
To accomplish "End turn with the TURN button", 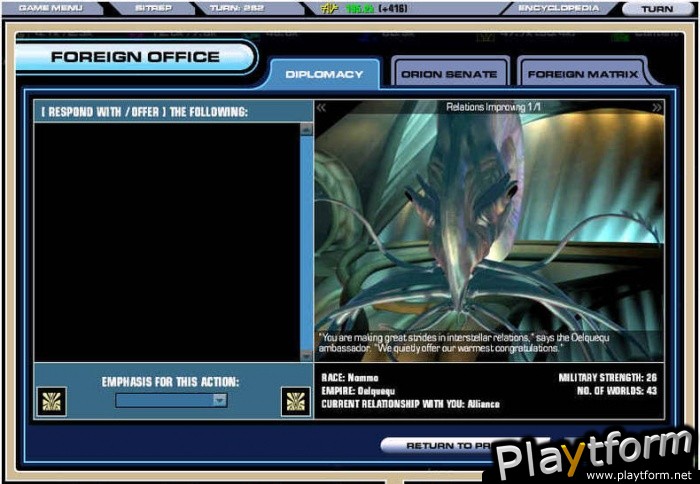I will coord(657,9).
